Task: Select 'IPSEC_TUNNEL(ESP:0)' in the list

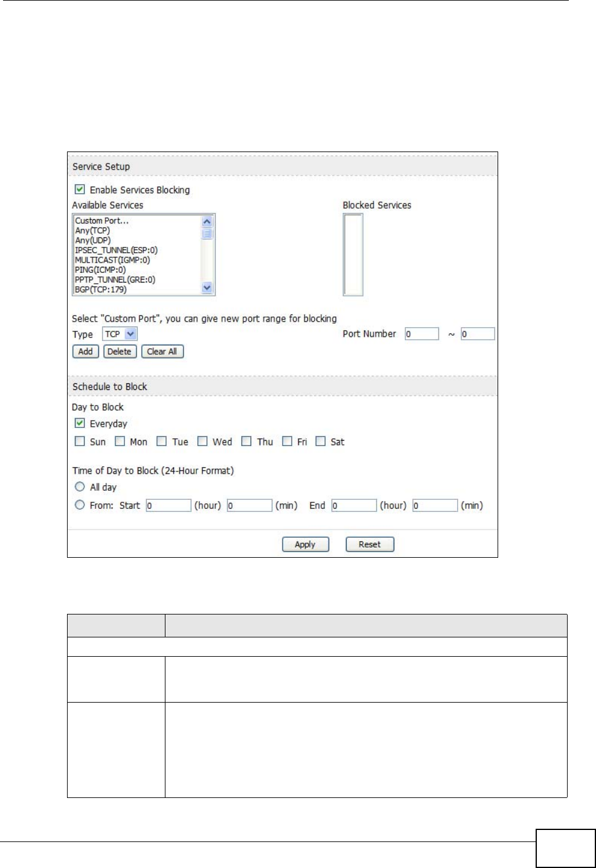Action: click(117, 250)
